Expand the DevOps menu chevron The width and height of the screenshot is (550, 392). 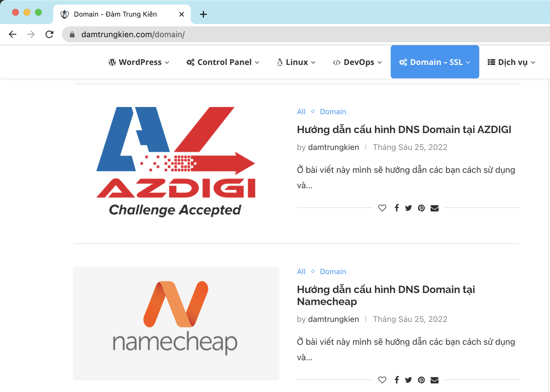(x=380, y=63)
